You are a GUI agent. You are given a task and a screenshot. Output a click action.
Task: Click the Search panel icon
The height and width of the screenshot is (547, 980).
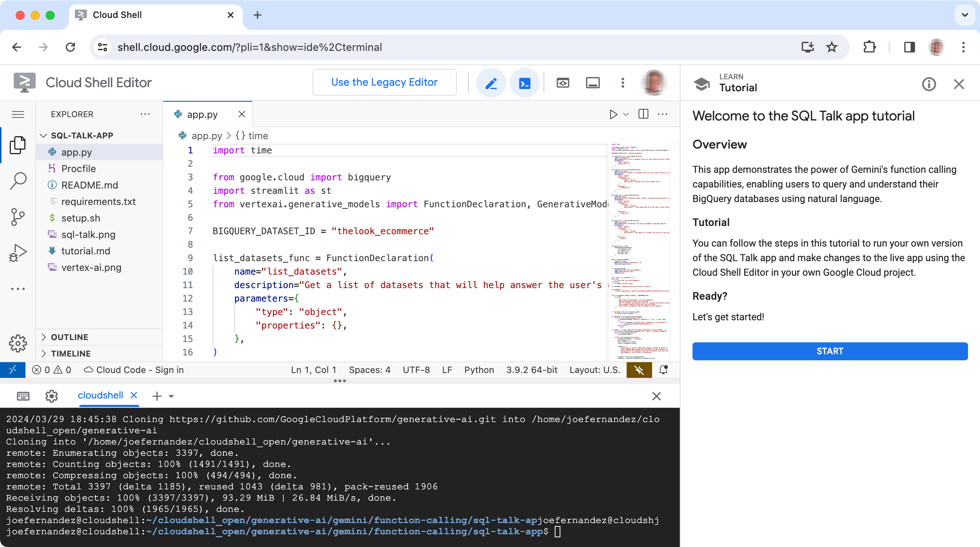[18, 181]
